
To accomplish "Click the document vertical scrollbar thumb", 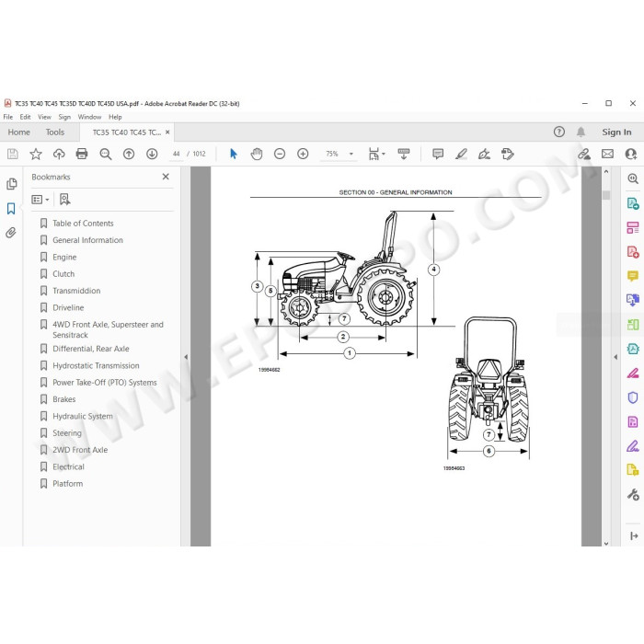I will point(606,195).
